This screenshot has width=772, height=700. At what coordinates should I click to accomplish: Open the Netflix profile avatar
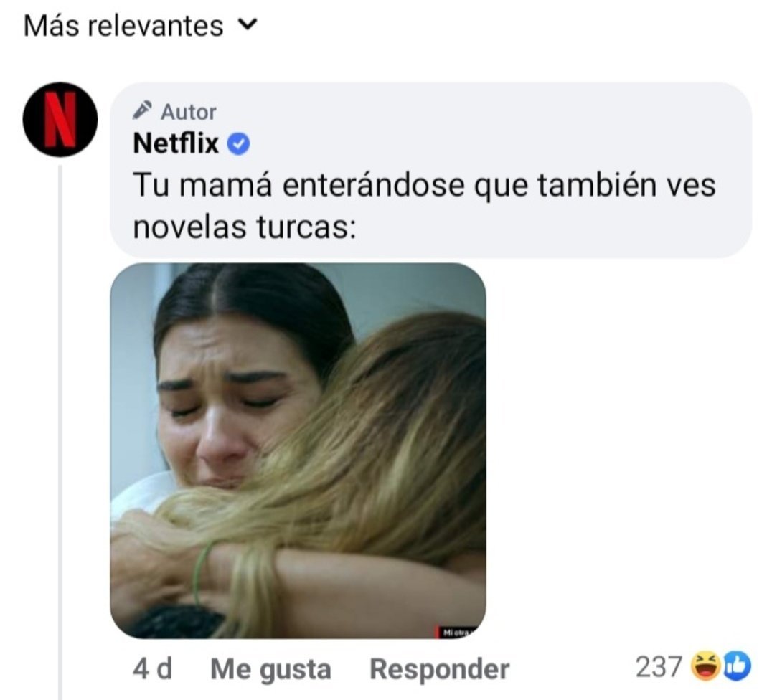pyautogui.click(x=60, y=119)
